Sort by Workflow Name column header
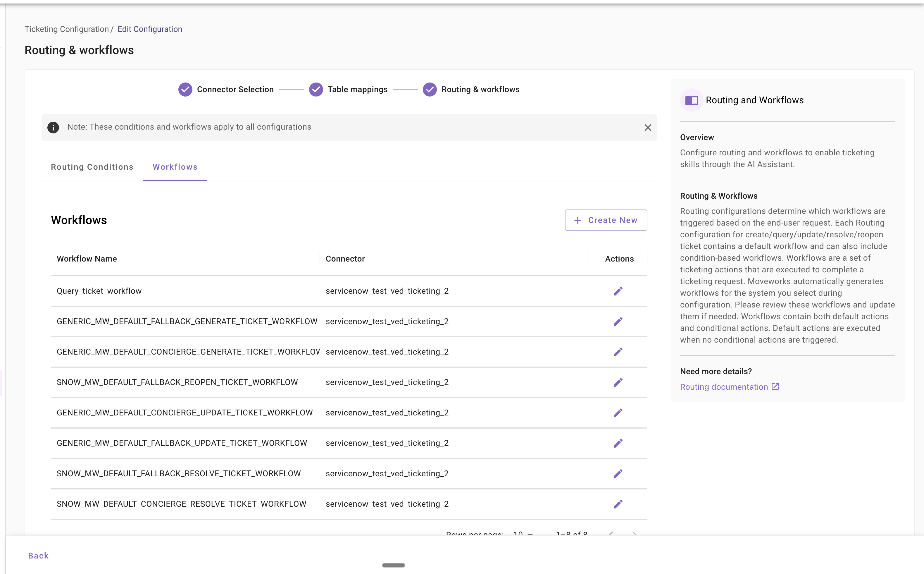The height and width of the screenshot is (574, 924). (87, 259)
